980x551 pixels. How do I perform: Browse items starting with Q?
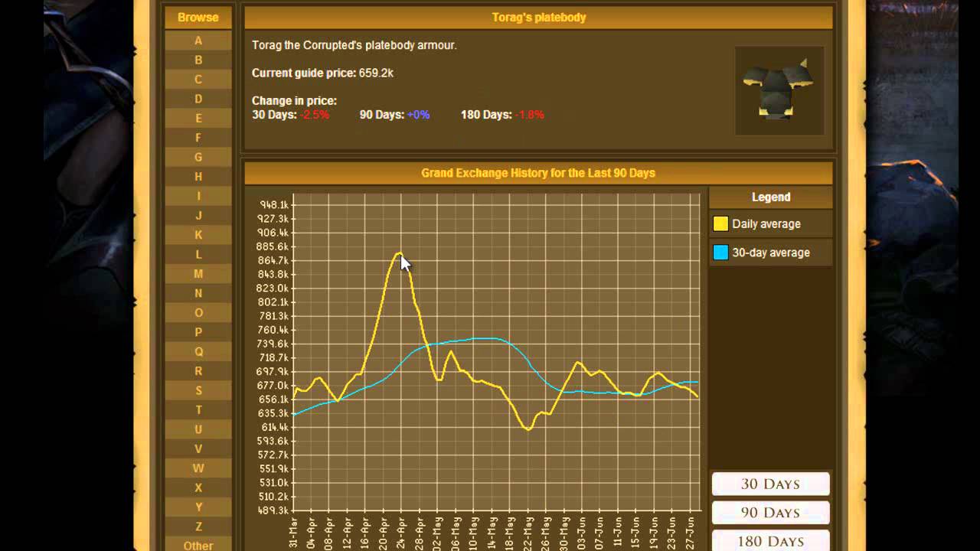[x=198, y=351]
